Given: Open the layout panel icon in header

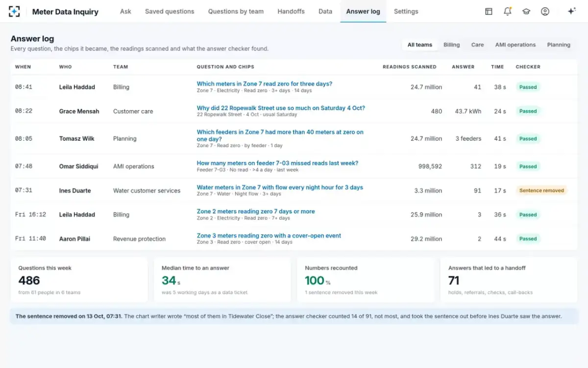Looking at the screenshot, I should pos(489,11).
